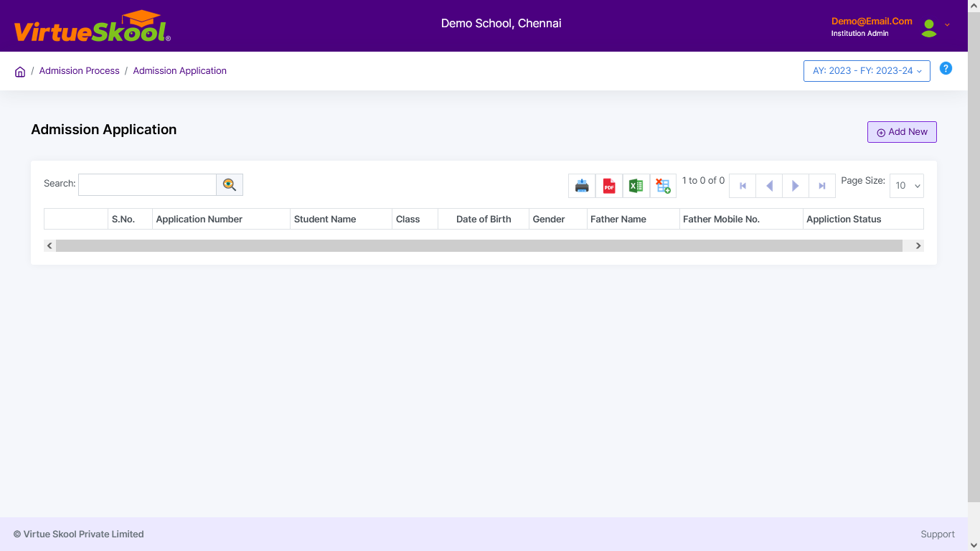The image size is (980, 551).
Task: Go to last page of results
Action: point(822,186)
